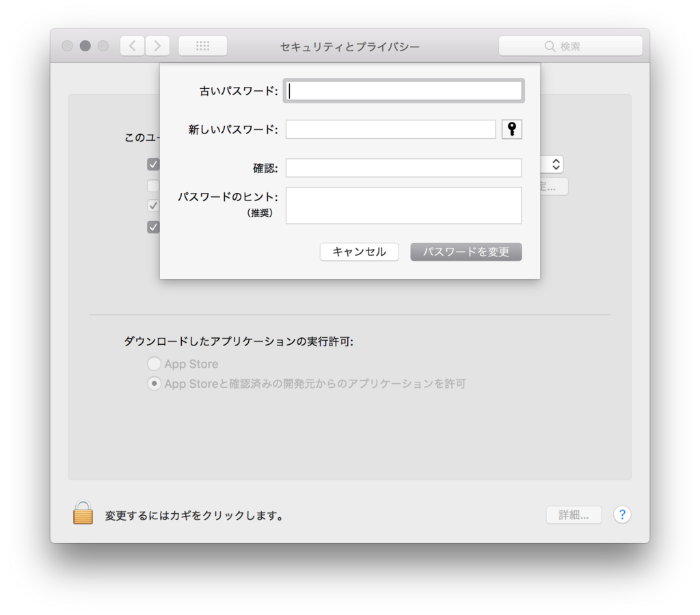Click the magnifier icon in the search field

(x=550, y=46)
